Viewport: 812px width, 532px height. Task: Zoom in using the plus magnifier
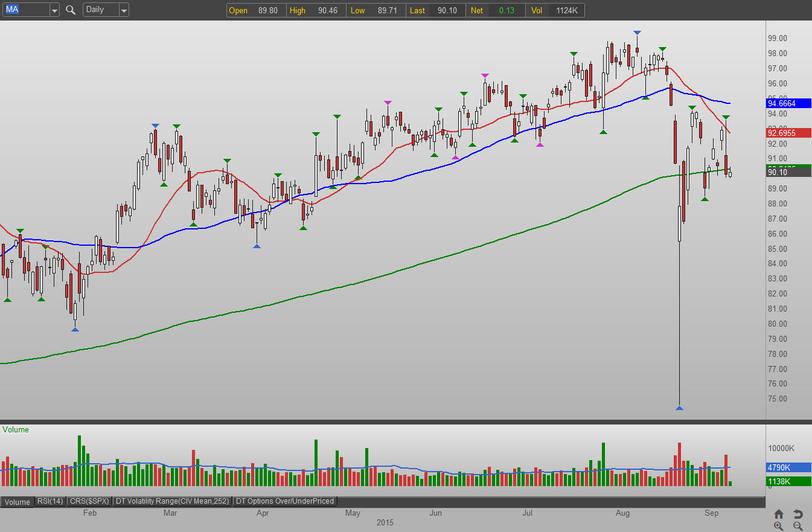[779, 526]
